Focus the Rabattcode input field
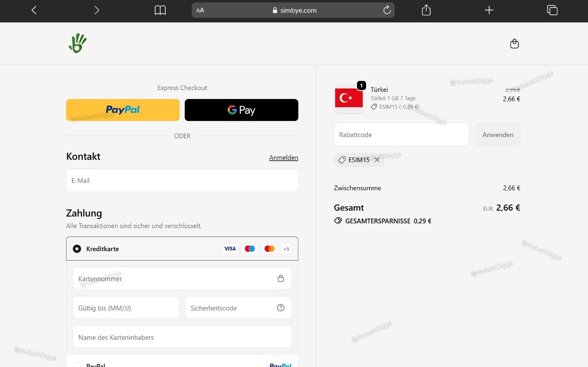 [402, 134]
